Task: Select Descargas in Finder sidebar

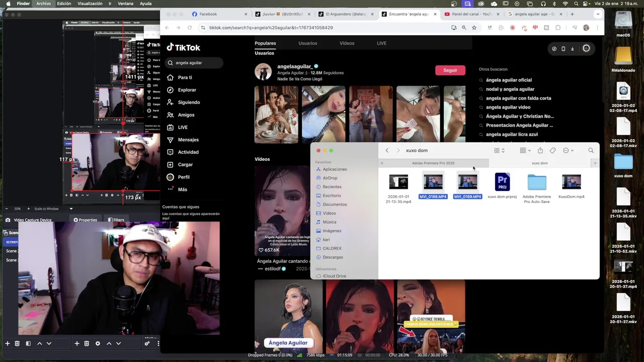Action: [333, 257]
